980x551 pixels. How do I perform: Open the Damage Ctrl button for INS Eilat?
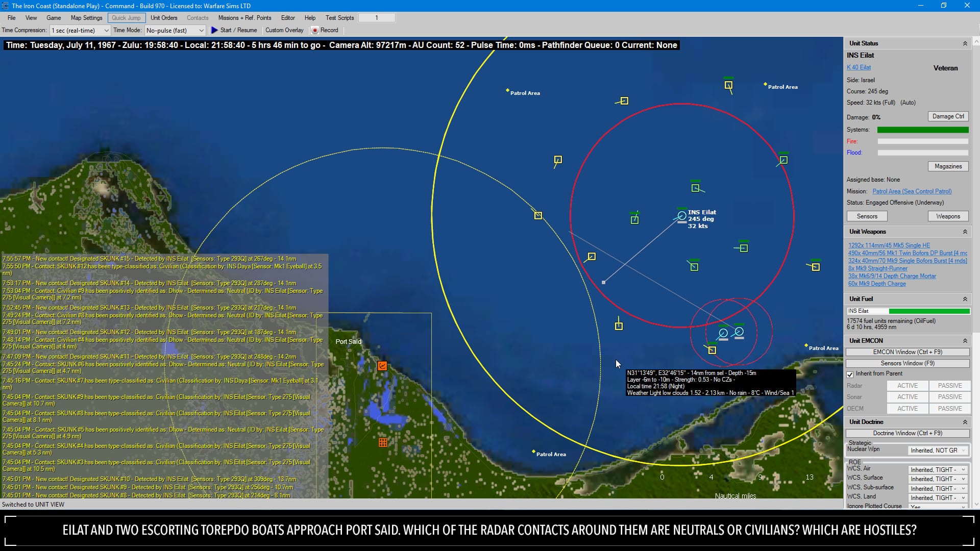tap(947, 116)
